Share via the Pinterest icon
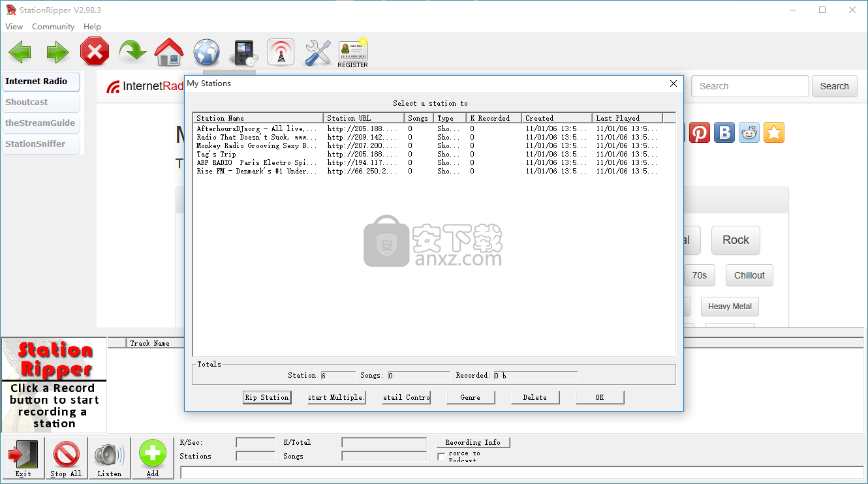This screenshot has height=484, width=868. pos(700,132)
